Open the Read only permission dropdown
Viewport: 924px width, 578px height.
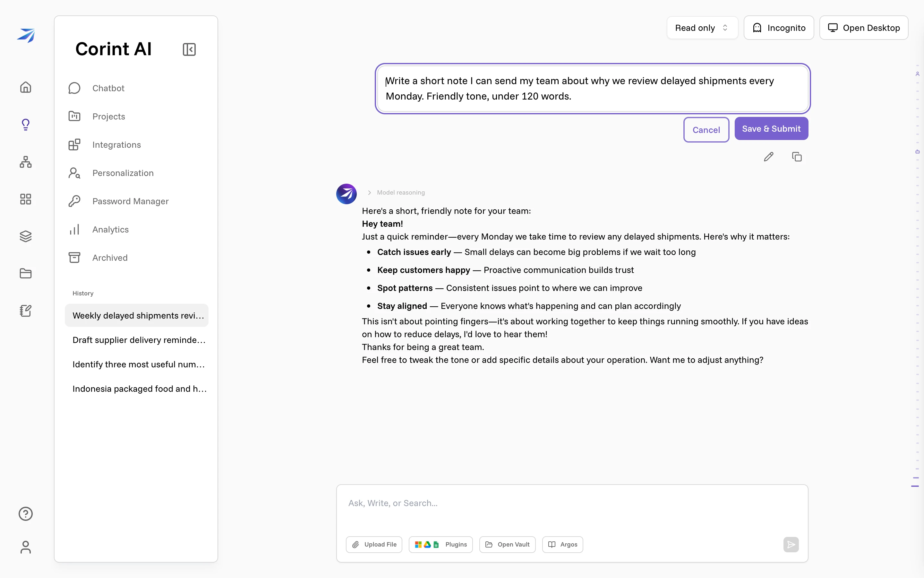pyautogui.click(x=702, y=28)
